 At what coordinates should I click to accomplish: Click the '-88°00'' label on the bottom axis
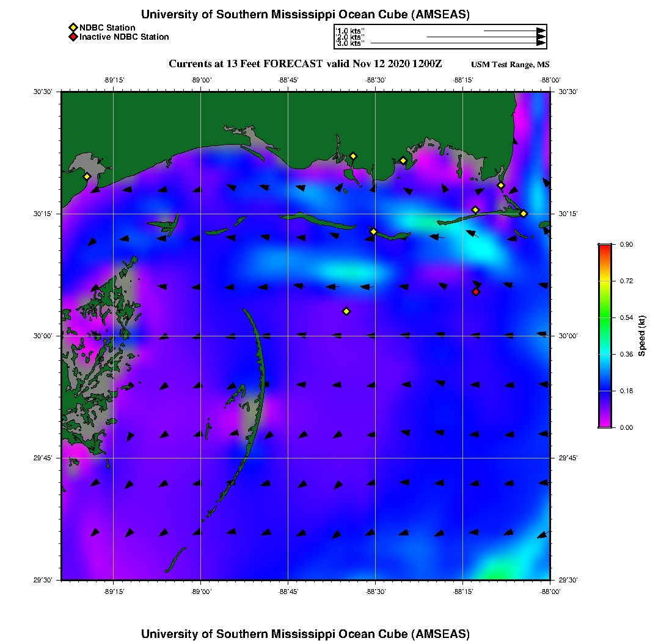click(x=550, y=592)
